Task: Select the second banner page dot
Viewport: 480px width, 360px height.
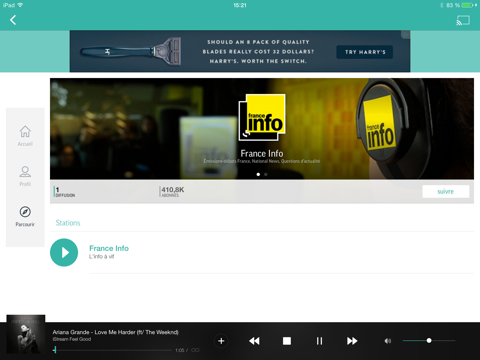Action: tap(266, 174)
